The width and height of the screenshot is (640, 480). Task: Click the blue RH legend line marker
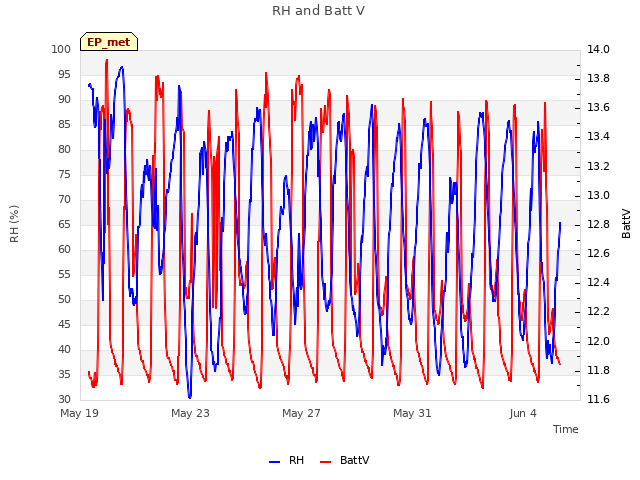click(275, 462)
